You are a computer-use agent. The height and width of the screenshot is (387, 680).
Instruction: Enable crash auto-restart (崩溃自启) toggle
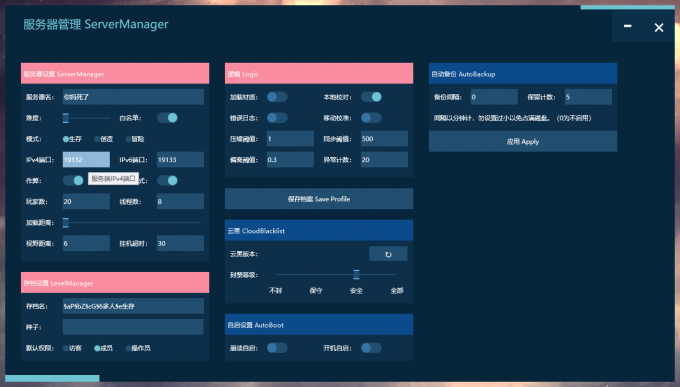tap(277, 348)
